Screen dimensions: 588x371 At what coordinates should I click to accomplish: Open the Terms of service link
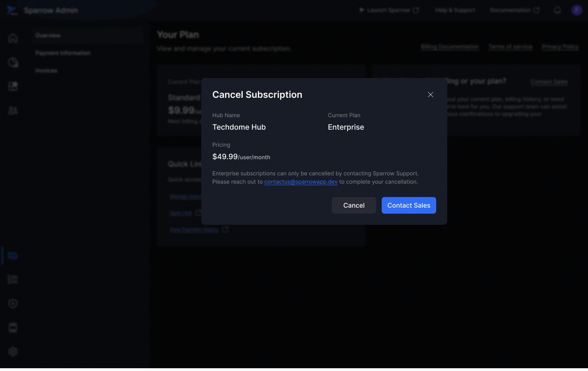point(510,47)
